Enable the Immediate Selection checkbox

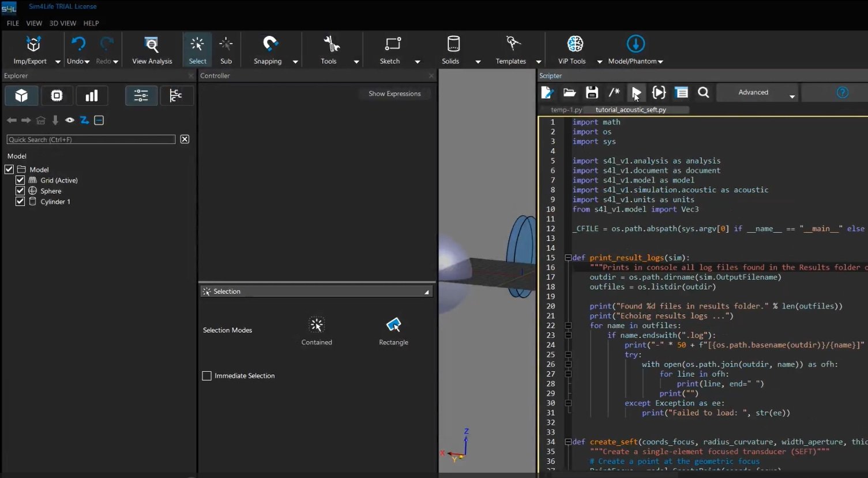(x=207, y=376)
